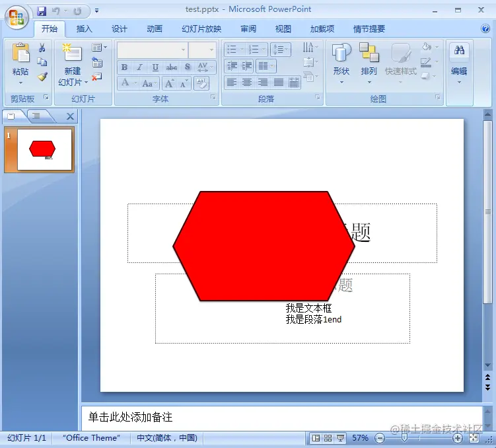Viewport: 496px width, 448px height.
Task: Delete the slide icon
Action: [x=97, y=77]
